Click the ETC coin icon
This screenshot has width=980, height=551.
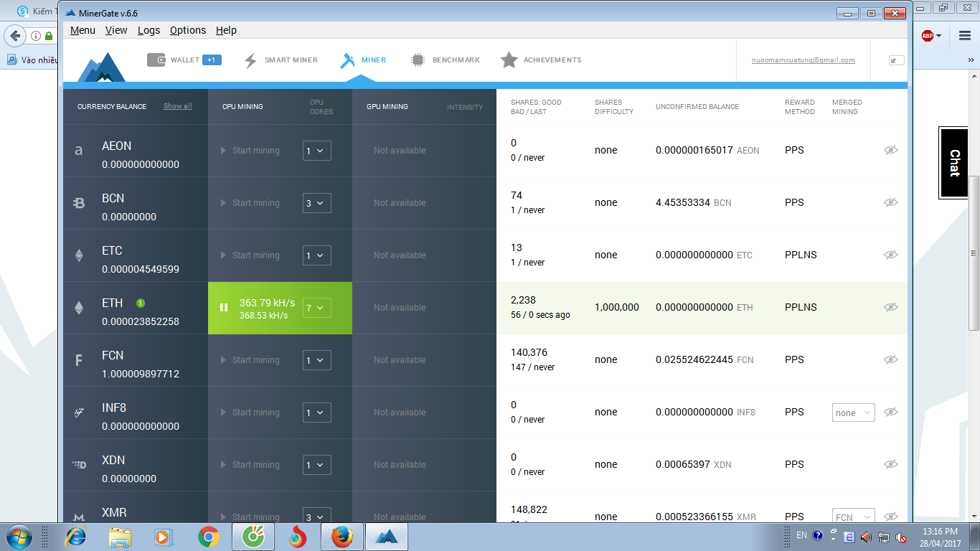(x=79, y=255)
